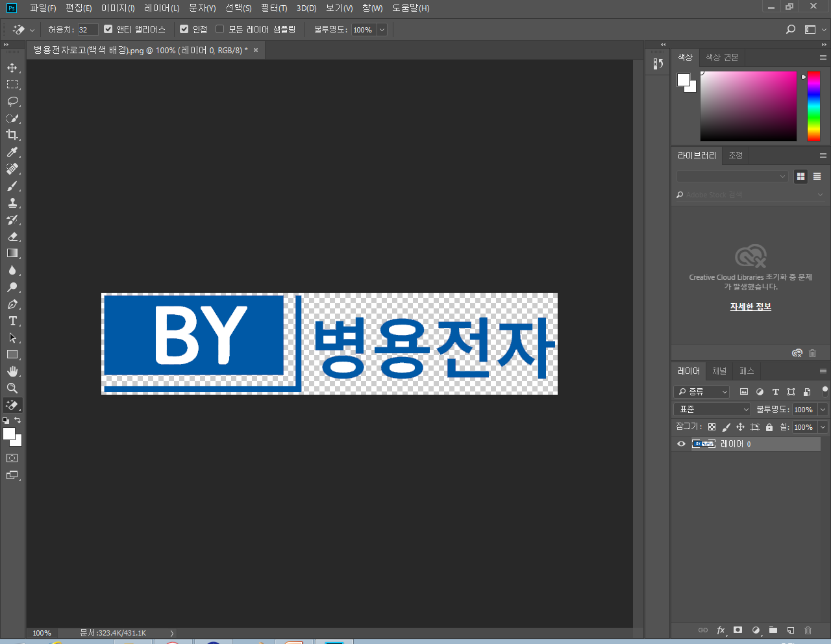Reset to default colors small icon
The width and height of the screenshot is (831, 644).
click(x=6, y=421)
